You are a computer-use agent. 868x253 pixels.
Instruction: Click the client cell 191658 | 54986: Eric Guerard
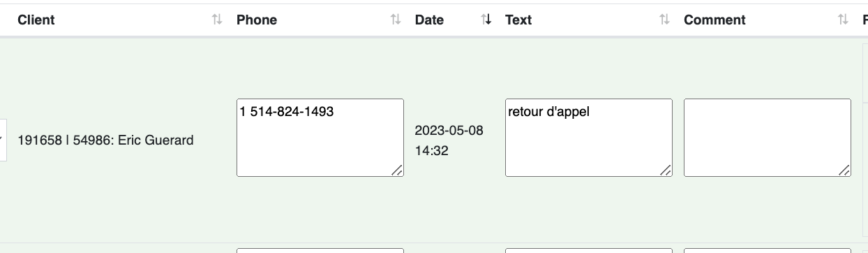105,140
